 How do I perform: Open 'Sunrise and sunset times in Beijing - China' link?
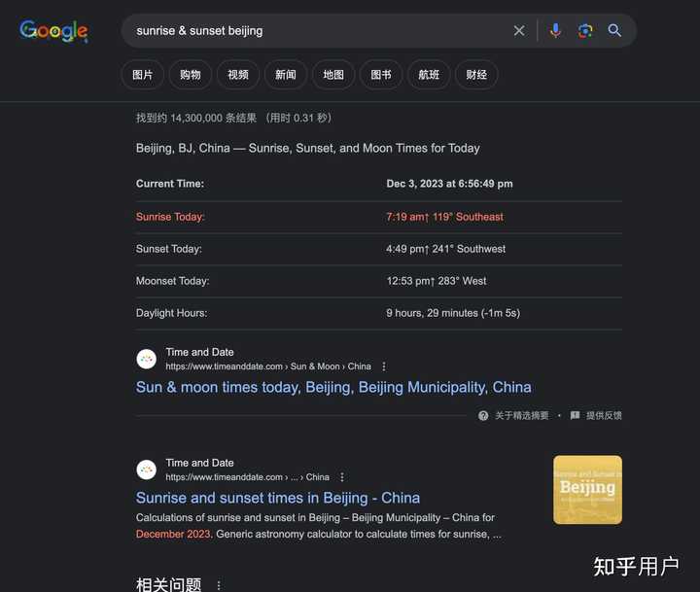click(278, 498)
